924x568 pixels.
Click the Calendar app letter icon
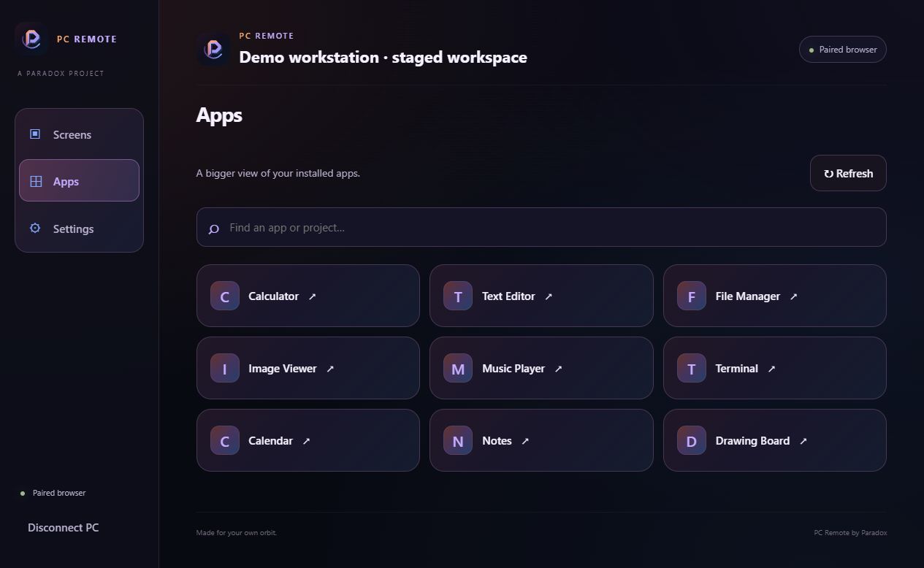225,441
